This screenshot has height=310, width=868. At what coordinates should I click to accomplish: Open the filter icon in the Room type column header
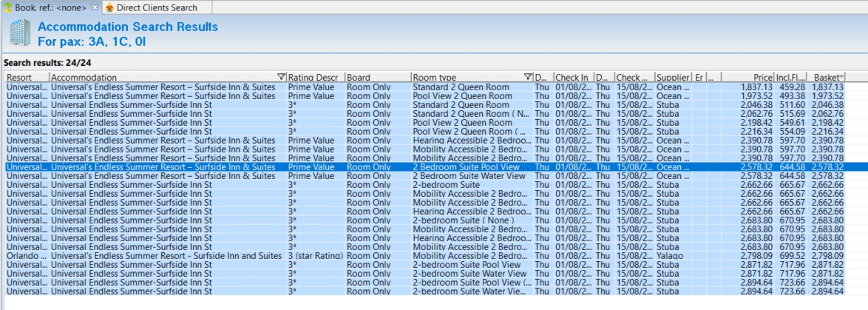[528, 78]
